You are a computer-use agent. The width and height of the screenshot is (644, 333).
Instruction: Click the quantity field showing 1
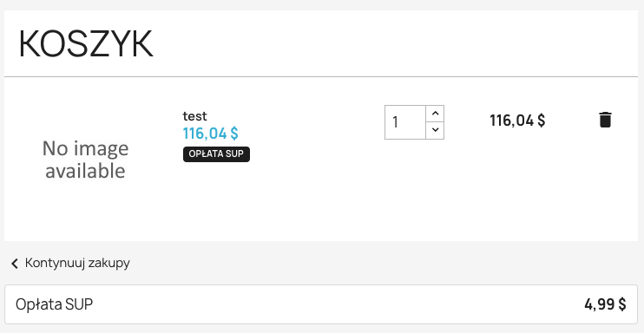pos(405,122)
